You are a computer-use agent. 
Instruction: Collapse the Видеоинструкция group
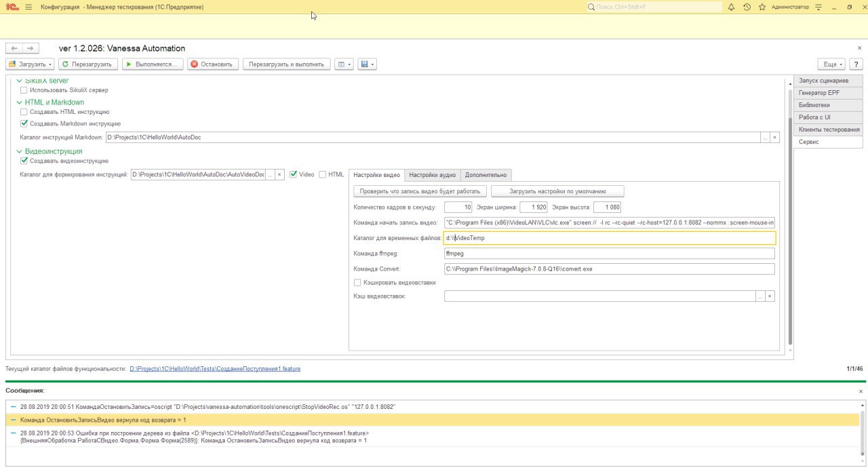[x=19, y=151]
